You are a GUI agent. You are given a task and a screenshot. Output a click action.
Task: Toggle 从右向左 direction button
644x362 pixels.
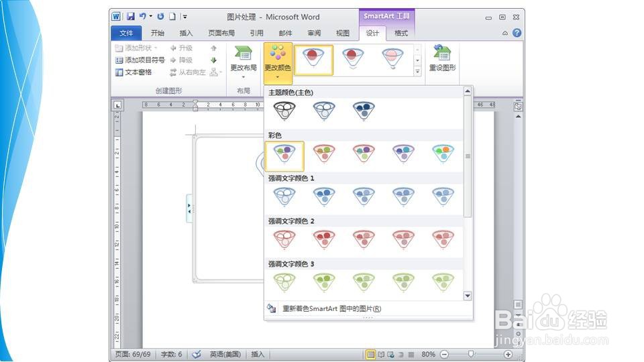point(188,72)
